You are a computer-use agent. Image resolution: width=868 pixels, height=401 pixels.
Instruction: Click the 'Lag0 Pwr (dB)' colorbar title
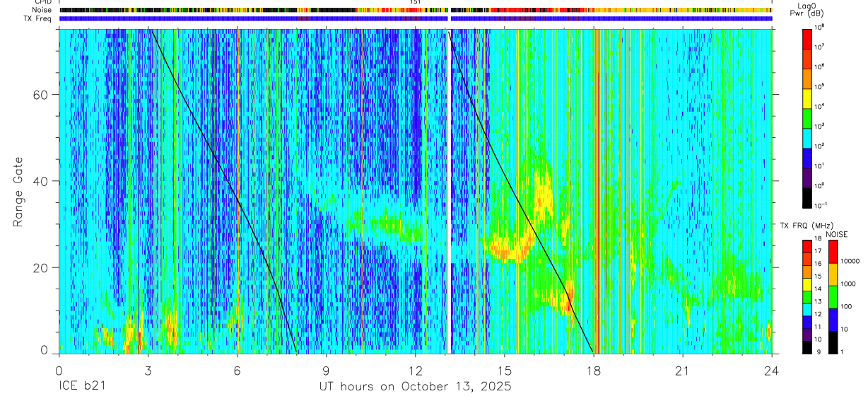click(809, 9)
